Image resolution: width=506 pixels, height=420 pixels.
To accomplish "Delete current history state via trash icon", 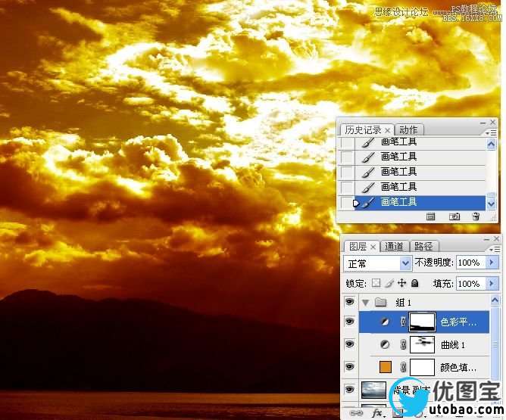I will 476,216.
